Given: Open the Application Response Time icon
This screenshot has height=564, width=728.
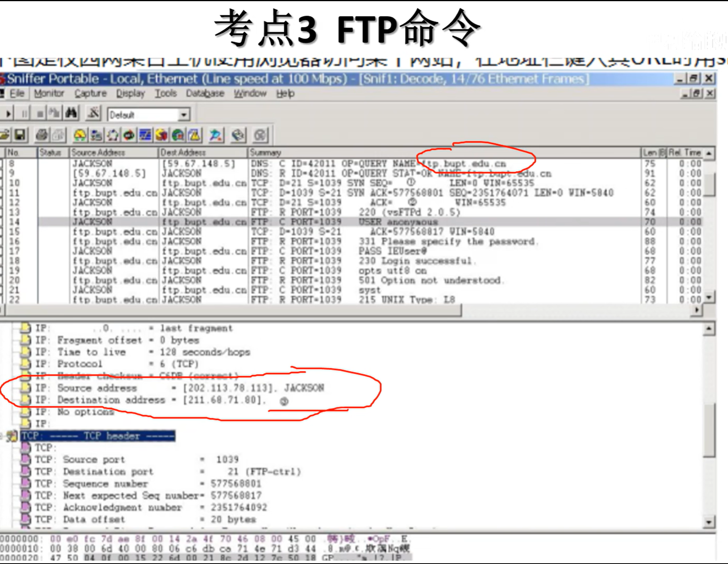Looking at the screenshot, I should click(x=129, y=135).
